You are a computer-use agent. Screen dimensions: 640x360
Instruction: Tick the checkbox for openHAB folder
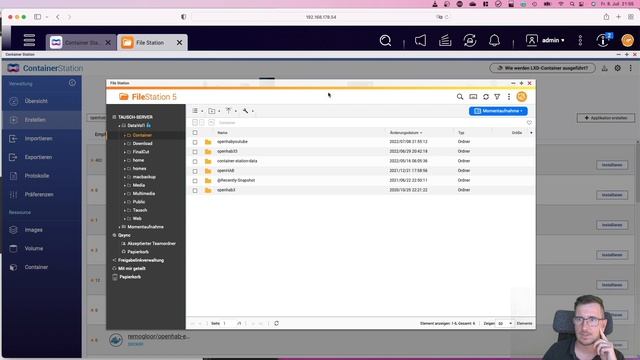point(195,171)
